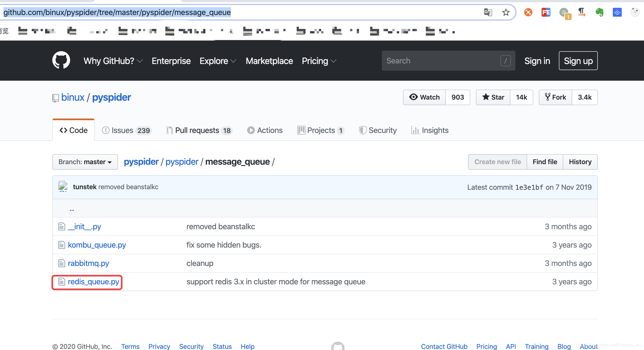Screen dimensions: 644x350
Task: Click the file icon next to redis_queue.py
Action: (x=62, y=282)
